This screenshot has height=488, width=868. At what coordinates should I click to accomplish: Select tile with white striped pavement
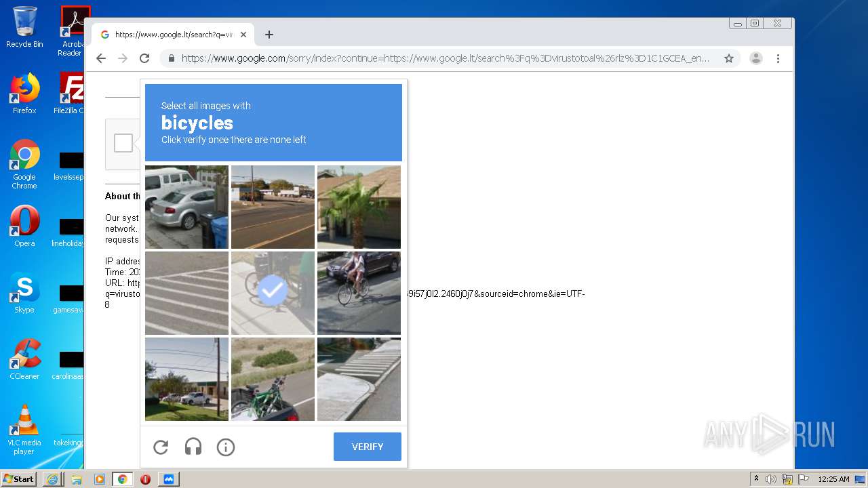coord(186,293)
